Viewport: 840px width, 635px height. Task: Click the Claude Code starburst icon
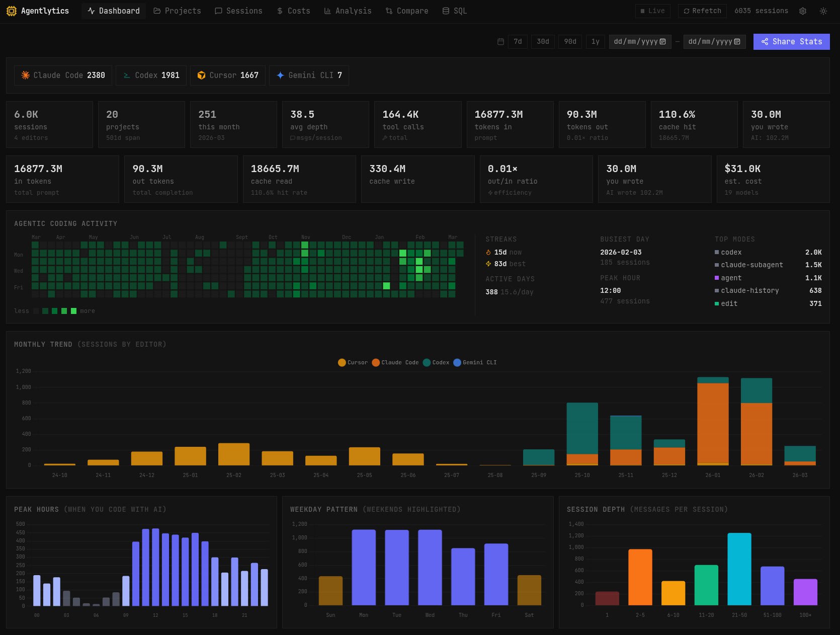coord(25,75)
